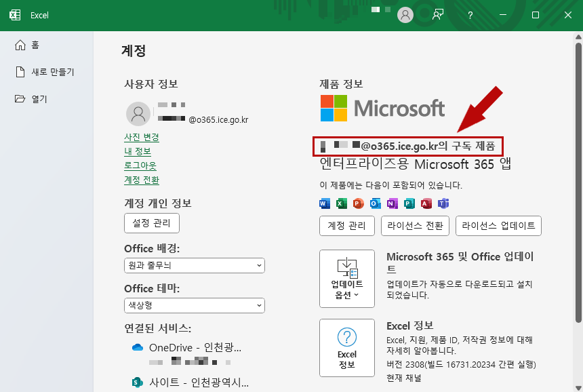Screen dimensions: 583x392
Task: Click the scrollbar down arrow
Action: click(x=578, y=388)
